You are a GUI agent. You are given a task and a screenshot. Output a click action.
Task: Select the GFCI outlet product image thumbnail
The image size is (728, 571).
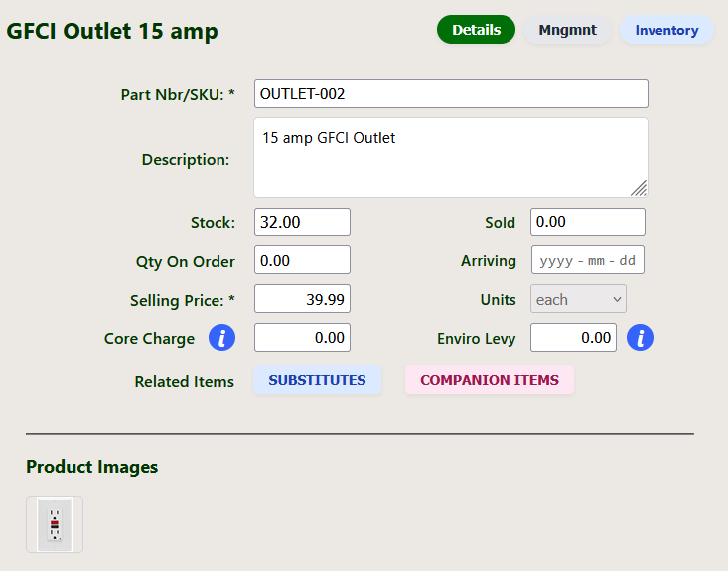[55, 524]
